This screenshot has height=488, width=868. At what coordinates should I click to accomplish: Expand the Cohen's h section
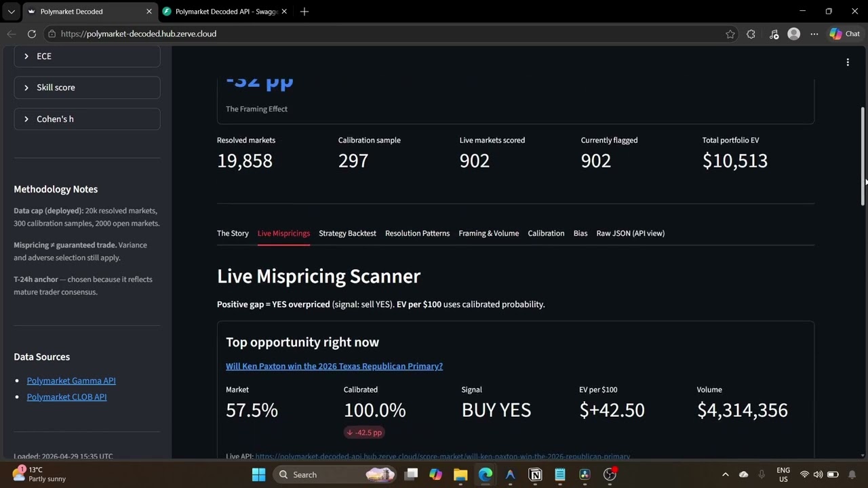click(87, 119)
